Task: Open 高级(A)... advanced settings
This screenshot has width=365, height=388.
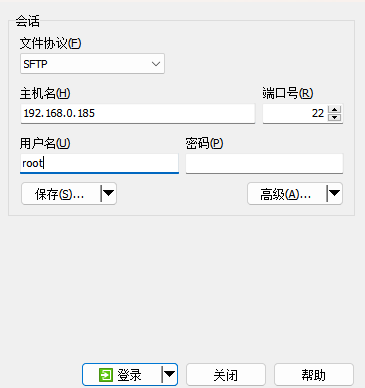Action: click(x=287, y=194)
